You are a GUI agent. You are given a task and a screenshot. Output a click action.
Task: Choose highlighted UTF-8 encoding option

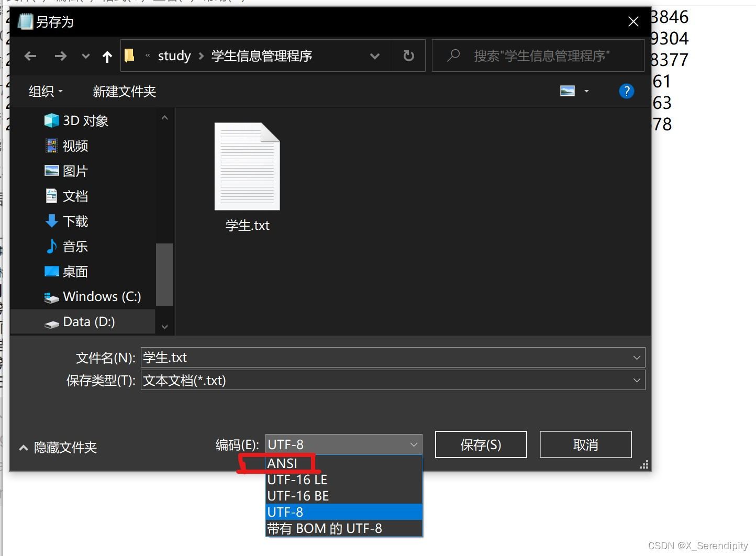[x=344, y=512]
